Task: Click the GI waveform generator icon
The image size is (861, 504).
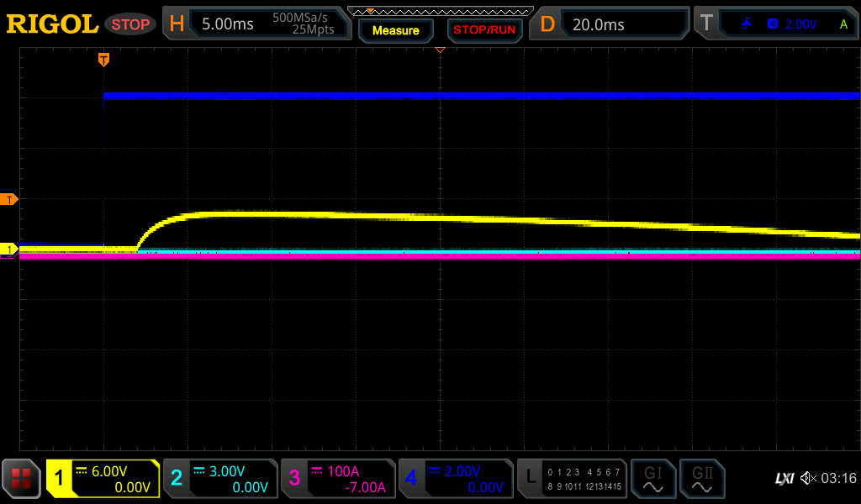Action: tap(652, 479)
